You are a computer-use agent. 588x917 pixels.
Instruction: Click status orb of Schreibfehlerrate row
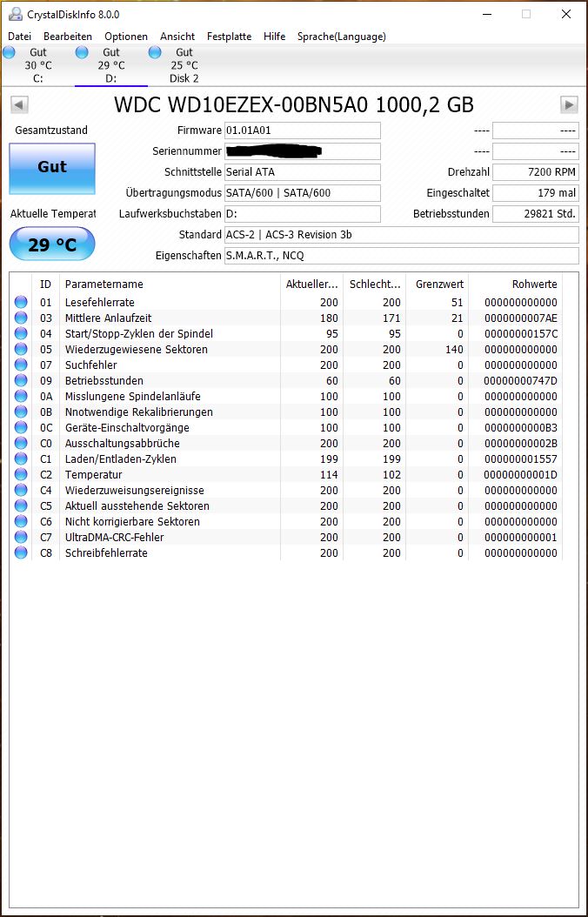coord(21,552)
